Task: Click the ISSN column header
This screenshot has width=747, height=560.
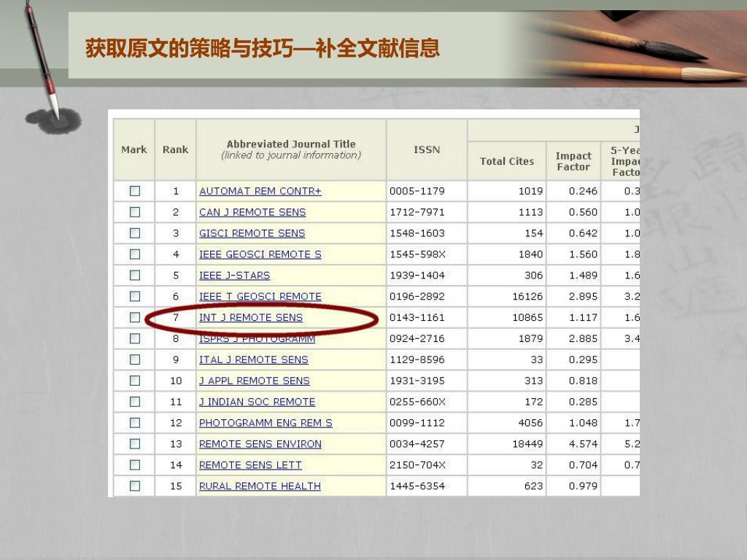Action: pos(426,149)
